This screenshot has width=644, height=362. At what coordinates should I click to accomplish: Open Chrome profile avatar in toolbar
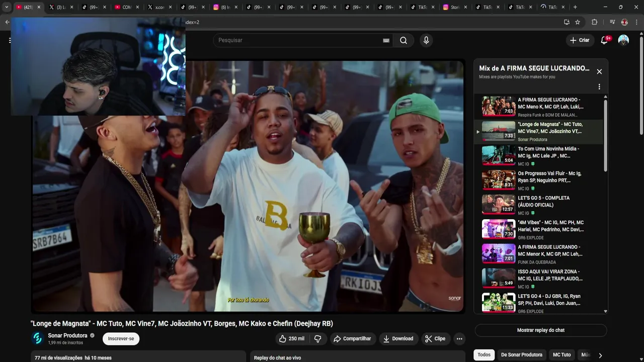(624, 22)
